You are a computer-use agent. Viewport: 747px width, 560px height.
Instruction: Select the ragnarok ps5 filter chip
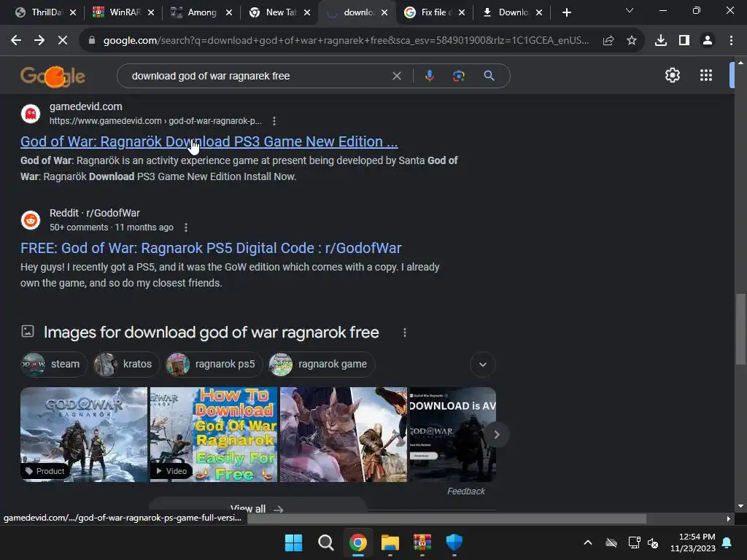pos(214,365)
